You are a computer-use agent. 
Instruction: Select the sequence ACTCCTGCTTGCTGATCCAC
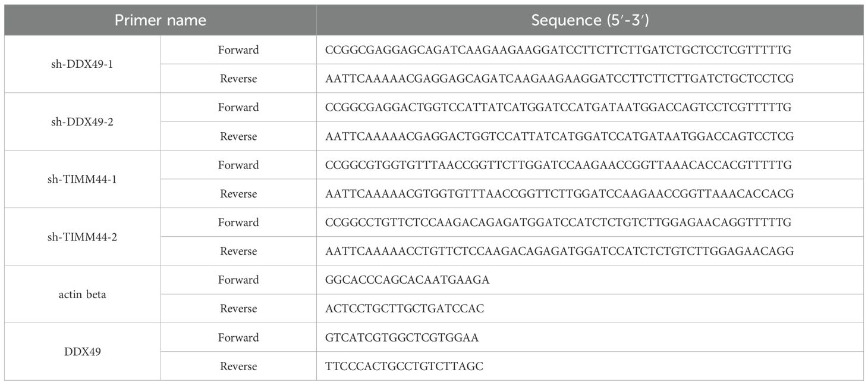pos(406,308)
